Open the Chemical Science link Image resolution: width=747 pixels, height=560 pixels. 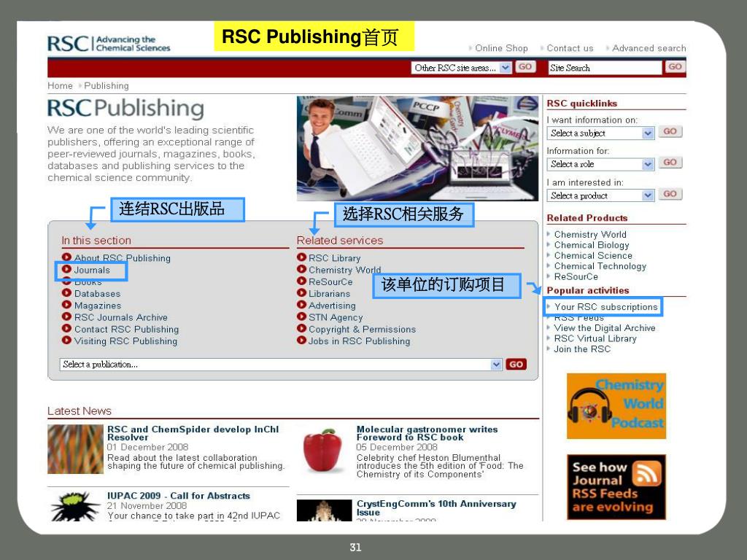(x=593, y=255)
